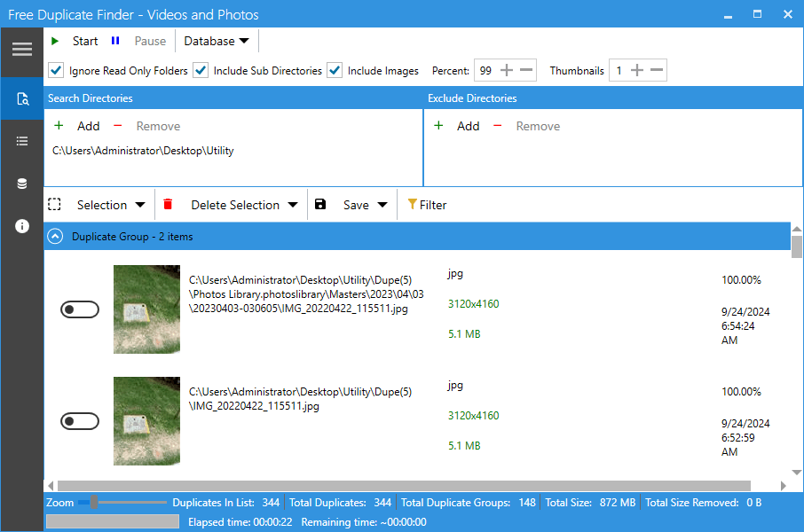Open the Database dropdown menu
The image size is (804, 532).
pyautogui.click(x=217, y=41)
